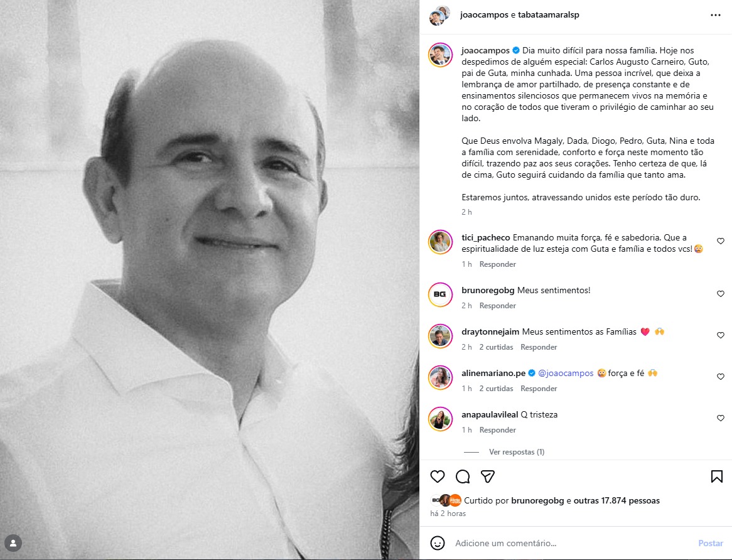
Task: Open brunoregobg BG avatar thumbnail
Action: [440, 294]
